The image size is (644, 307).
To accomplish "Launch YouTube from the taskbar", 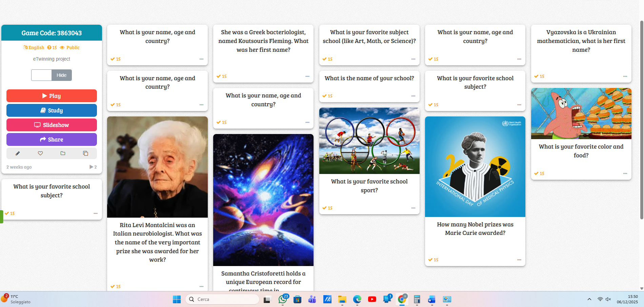I will point(372,299).
